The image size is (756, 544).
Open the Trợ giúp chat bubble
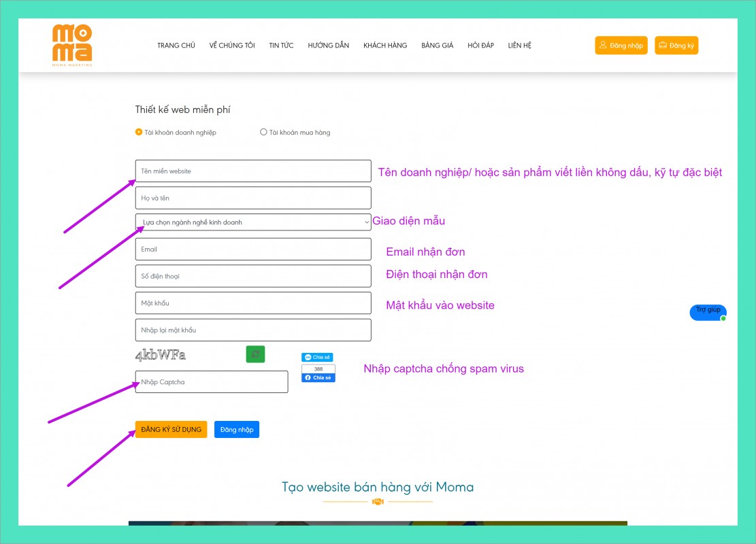click(x=708, y=311)
